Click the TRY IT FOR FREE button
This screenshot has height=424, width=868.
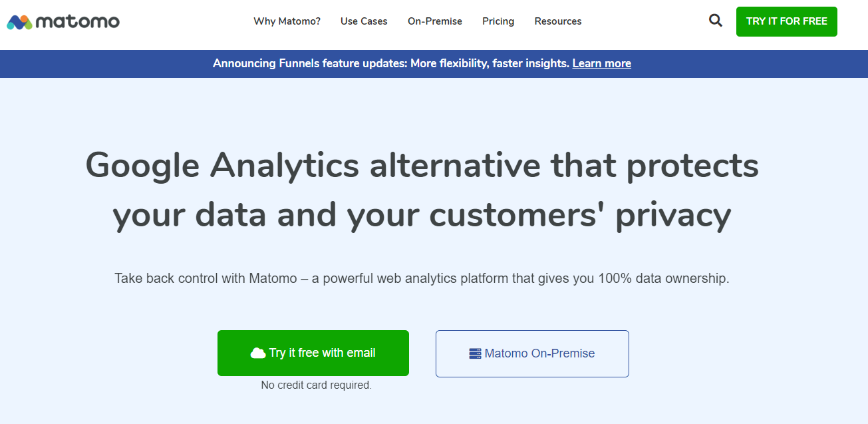[x=786, y=21]
